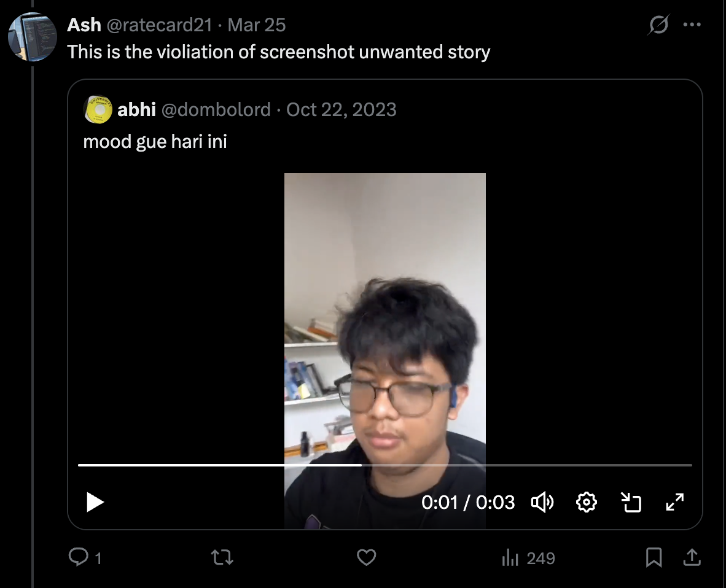Screen dimensions: 726x588
Task: Share the tweet
Action: tap(692, 557)
